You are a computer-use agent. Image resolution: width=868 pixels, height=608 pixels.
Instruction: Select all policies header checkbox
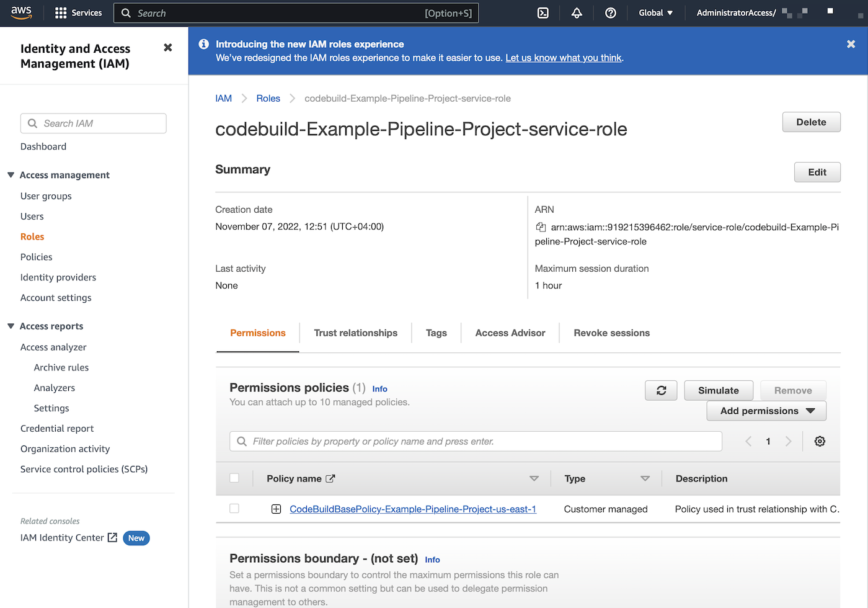pyautogui.click(x=234, y=478)
